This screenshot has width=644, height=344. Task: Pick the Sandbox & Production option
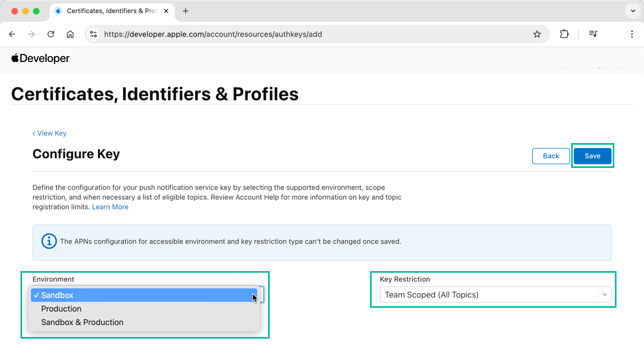click(x=83, y=322)
